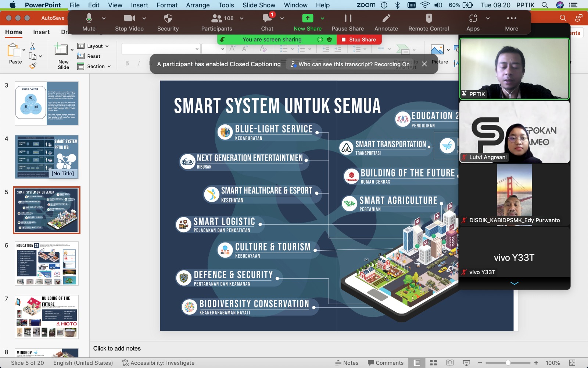The height and width of the screenshot is (368, 588).
Task: Click the Stop Video camera icon
Action: [x=129, y=18]
